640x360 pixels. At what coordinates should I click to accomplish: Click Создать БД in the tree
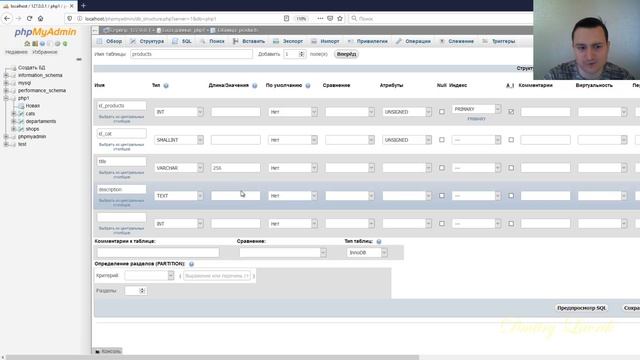click(31, 68)
